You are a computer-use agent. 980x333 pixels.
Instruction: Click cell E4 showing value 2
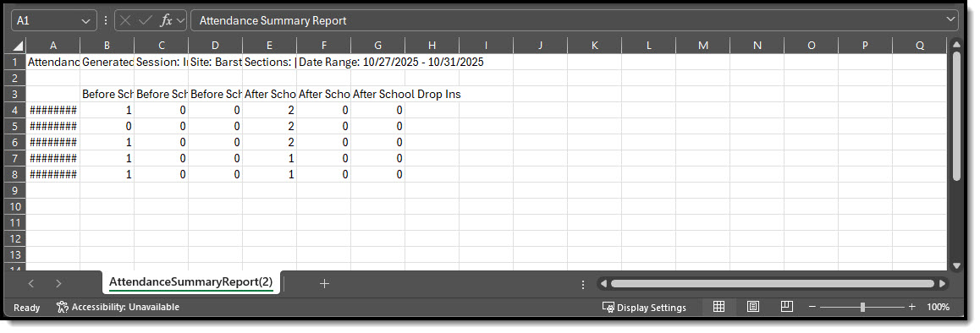(x=269, y=111)
